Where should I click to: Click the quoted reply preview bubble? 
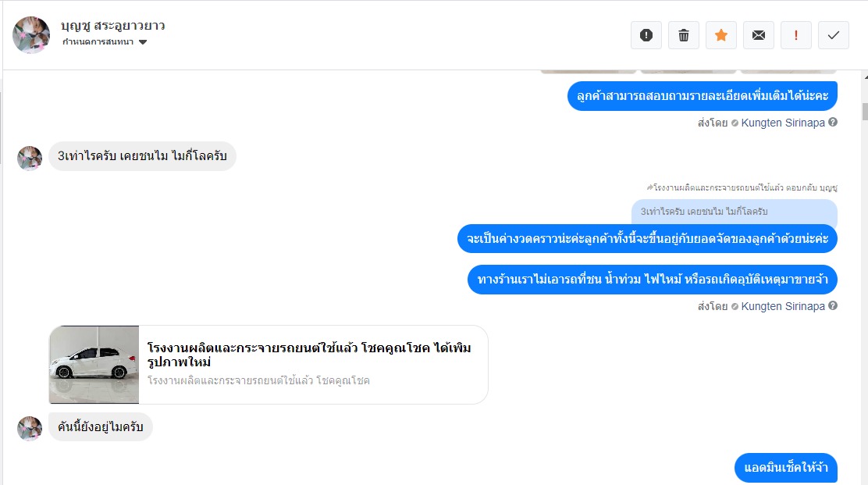coord(734,212)
